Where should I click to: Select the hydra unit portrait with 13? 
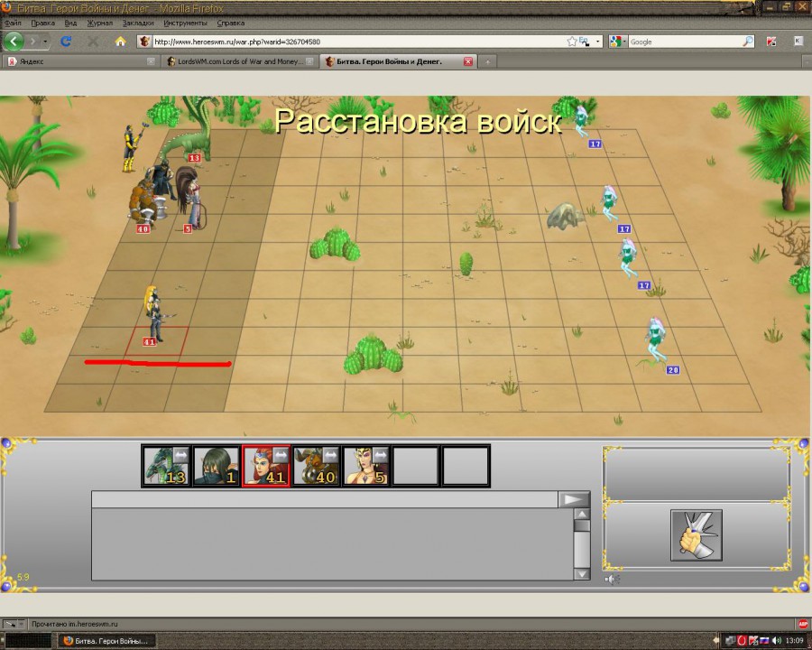pyautogui.click(x=166, y=466)
